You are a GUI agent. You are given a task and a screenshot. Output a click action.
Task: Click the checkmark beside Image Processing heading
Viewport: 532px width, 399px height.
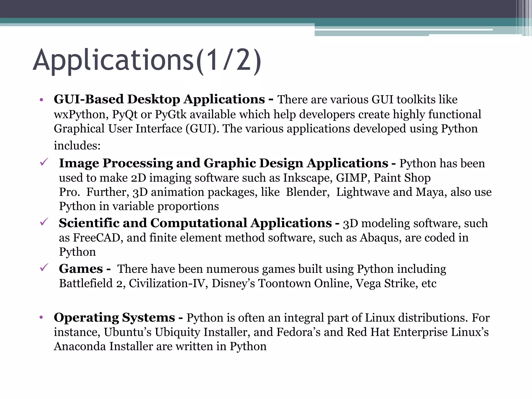(44, 162)
